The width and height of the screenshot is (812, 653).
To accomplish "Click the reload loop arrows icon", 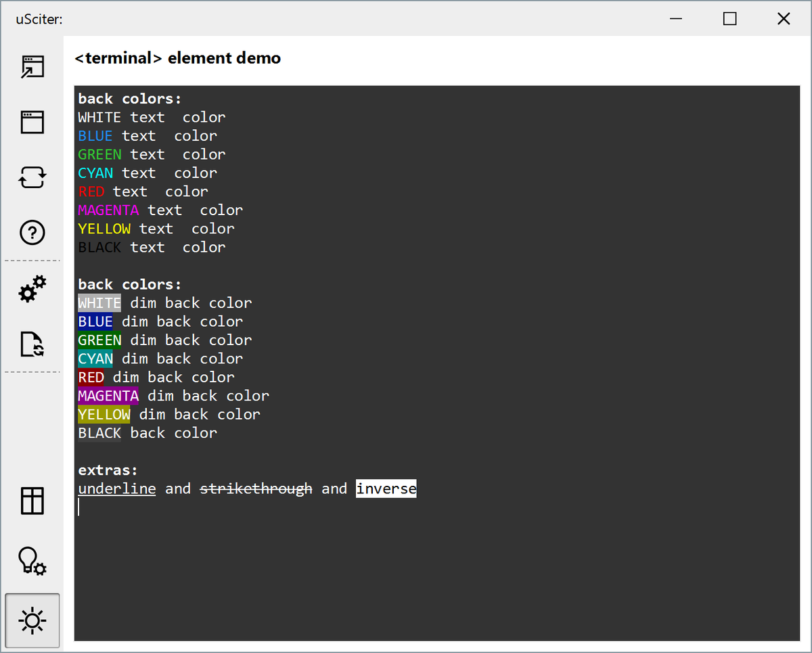I will (32, 178).
